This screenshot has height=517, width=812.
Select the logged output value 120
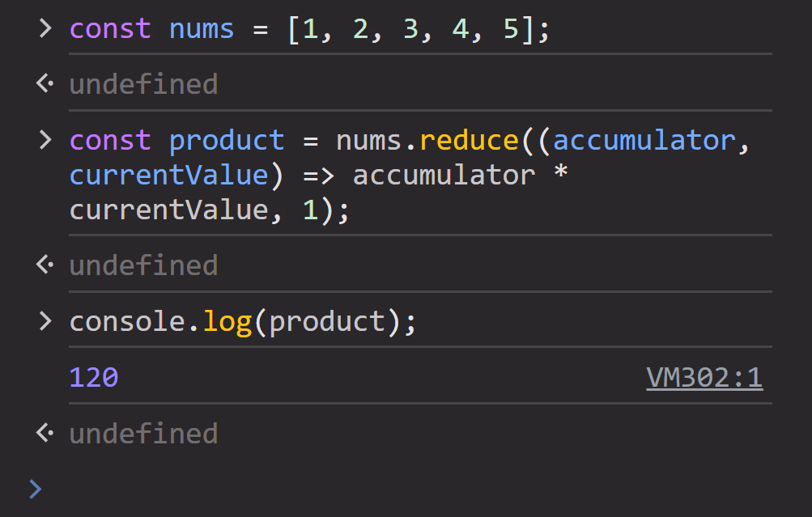[94, 377]
